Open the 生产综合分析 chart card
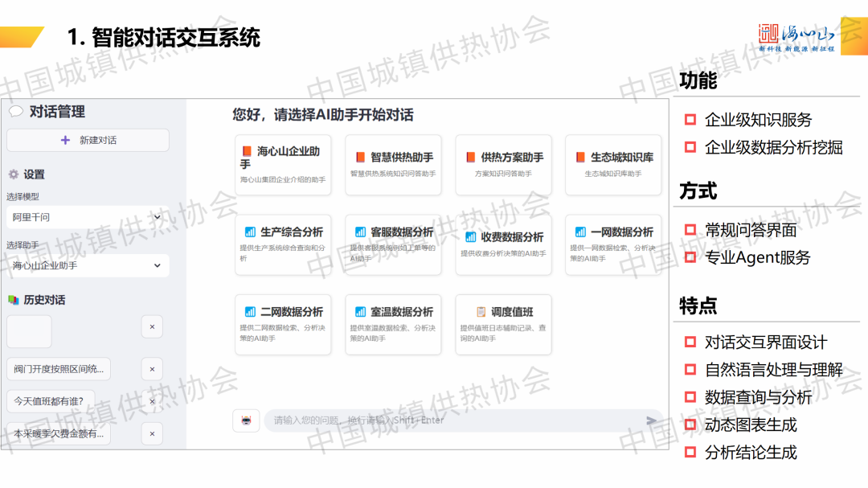The image size is (868, 488). [282, 244]
